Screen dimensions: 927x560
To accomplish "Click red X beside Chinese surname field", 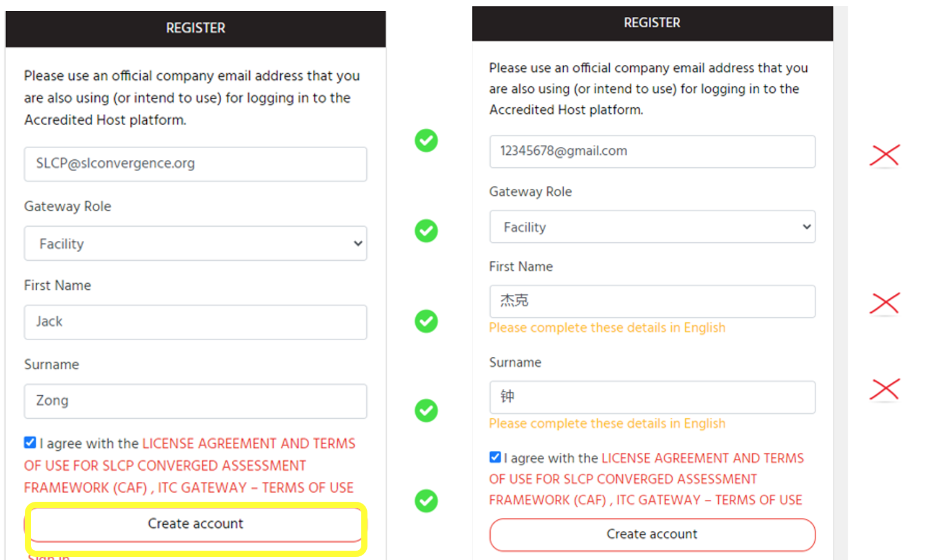I will [885, 390].
